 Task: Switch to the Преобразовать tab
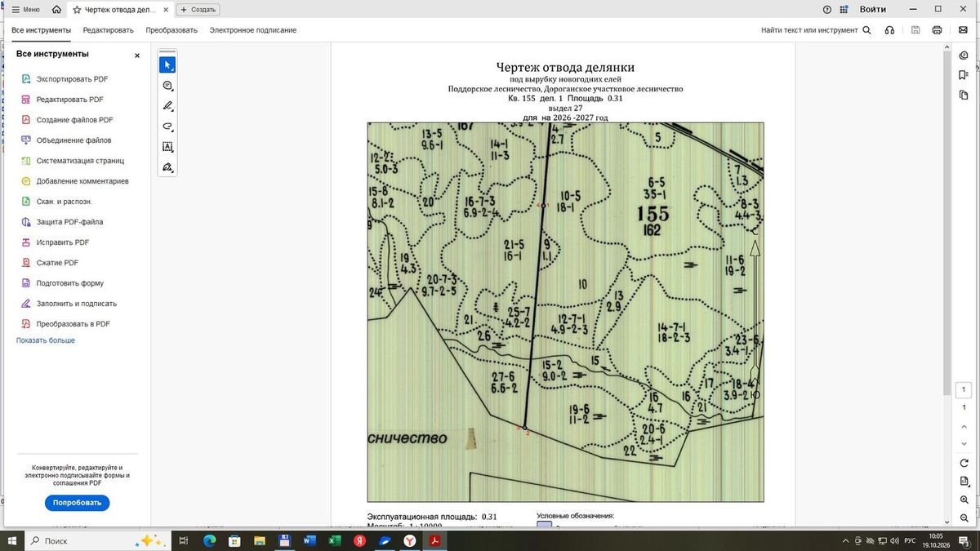coord(171,30)
